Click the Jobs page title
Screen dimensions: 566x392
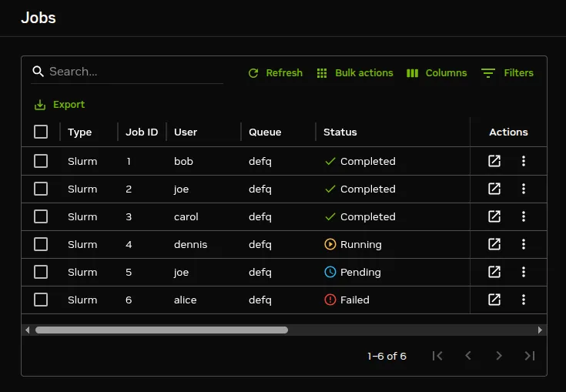click(39, 18)
